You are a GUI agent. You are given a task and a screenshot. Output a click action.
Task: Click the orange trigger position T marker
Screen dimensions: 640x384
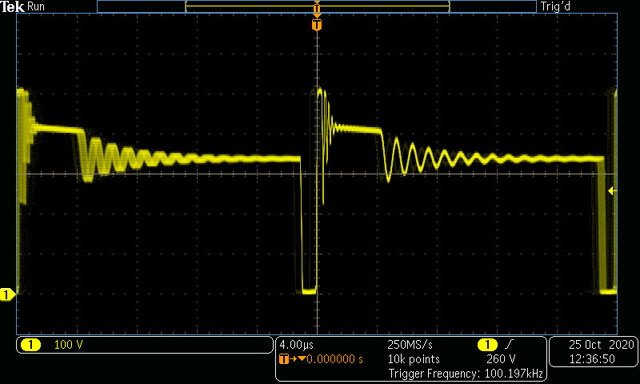coord(317,25)
